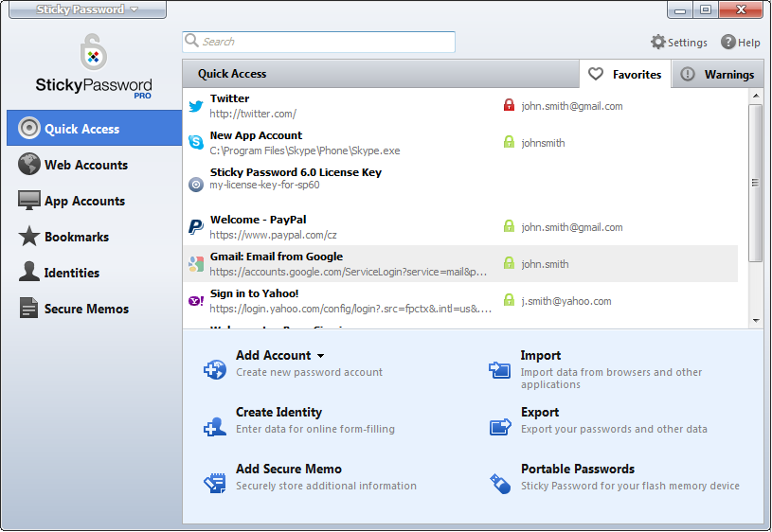Click the Web Accounts globe icon
Viewport: 772px width, 532px height.
(x=29, y=164)
